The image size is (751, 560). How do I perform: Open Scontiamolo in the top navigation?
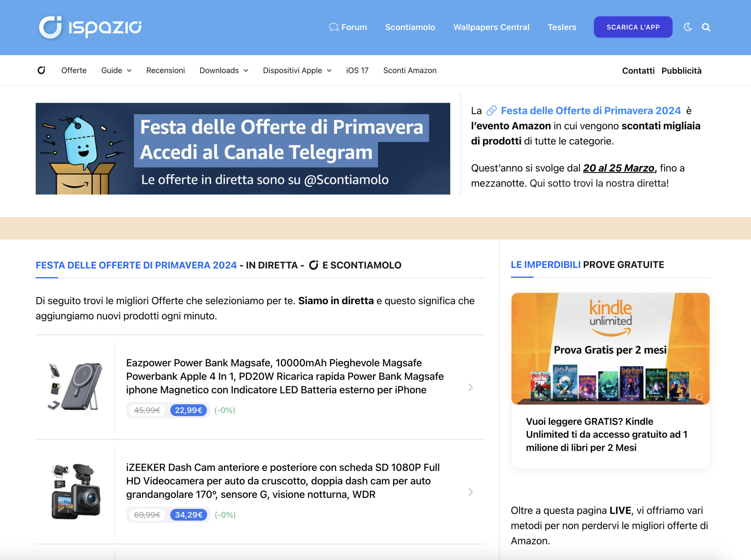[x=410, y=27]
